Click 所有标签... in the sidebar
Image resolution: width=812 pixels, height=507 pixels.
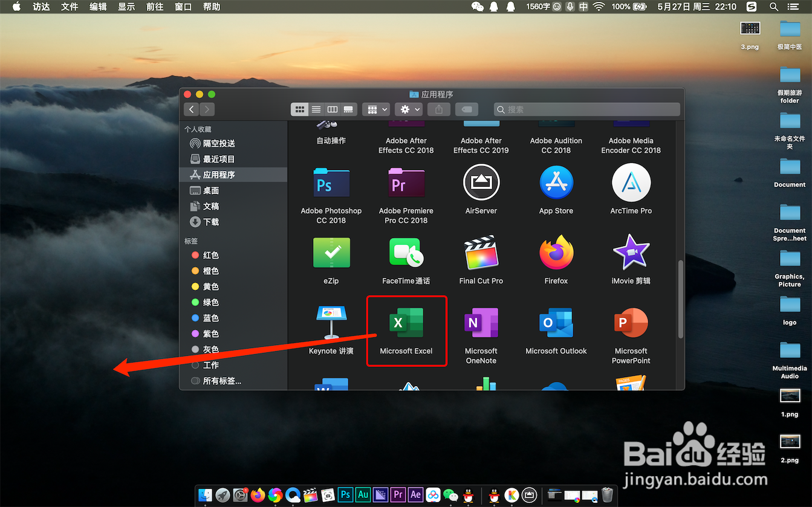click(233, 381)
